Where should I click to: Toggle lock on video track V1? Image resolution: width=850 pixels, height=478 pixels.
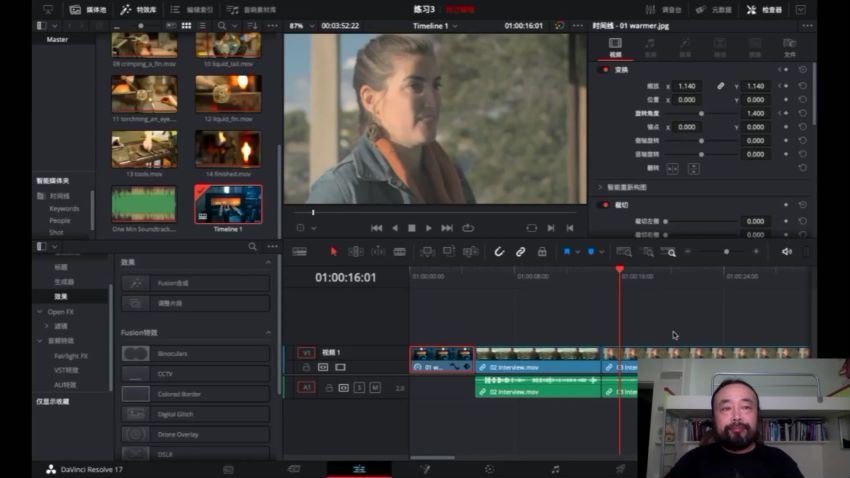click(x=306, y=367)
